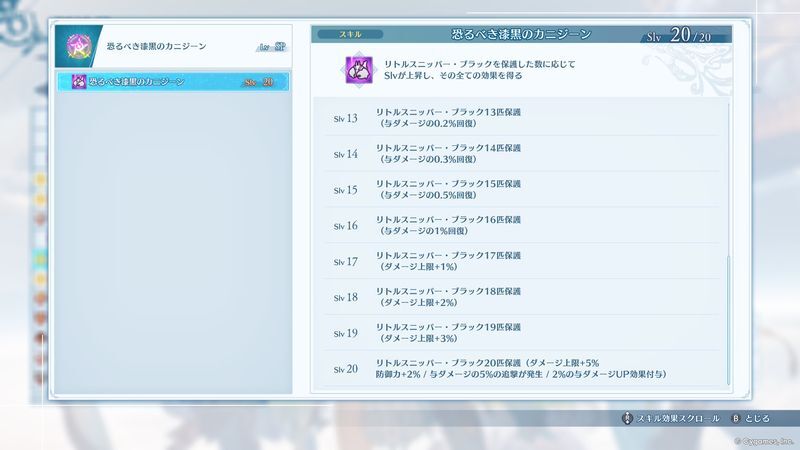Click the スキル効果スクロール prompt

(x=678, y=418)
